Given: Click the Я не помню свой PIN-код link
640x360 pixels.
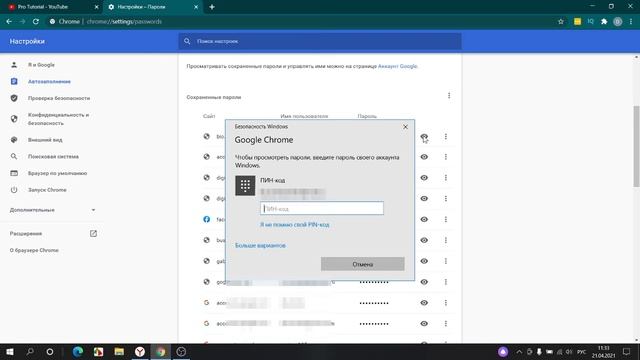Looking at the screenshot, I should [294, 224].
